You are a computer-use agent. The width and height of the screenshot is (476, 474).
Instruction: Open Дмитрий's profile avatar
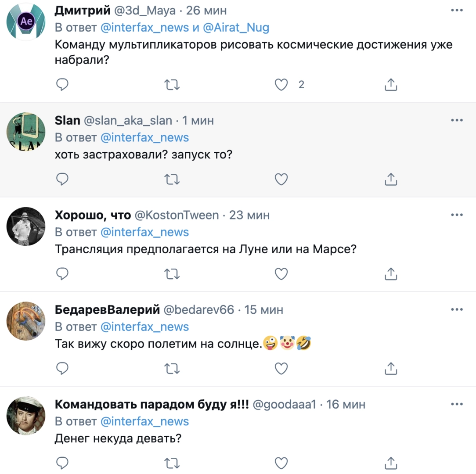click(x=26, y=21)
